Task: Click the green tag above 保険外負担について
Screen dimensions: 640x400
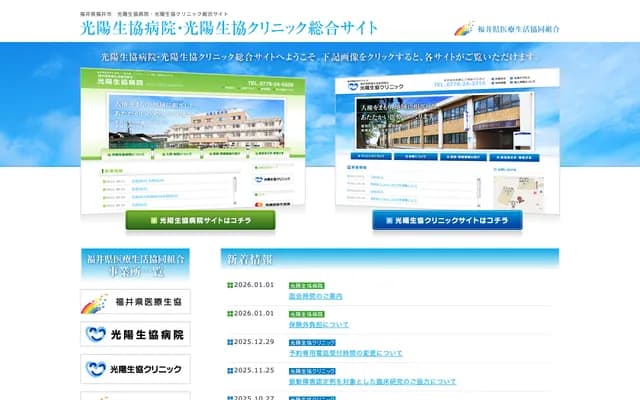Action: coord(307,314)
